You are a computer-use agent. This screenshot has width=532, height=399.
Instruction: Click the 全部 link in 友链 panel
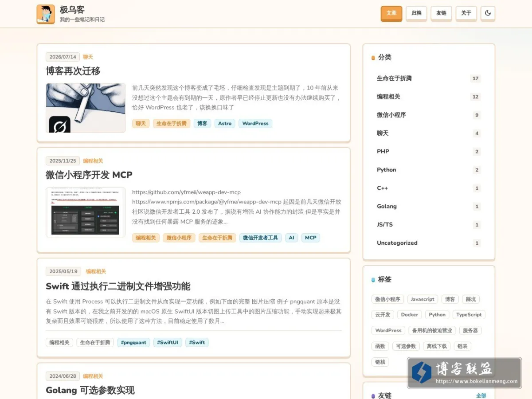click(x=481, y=395)
